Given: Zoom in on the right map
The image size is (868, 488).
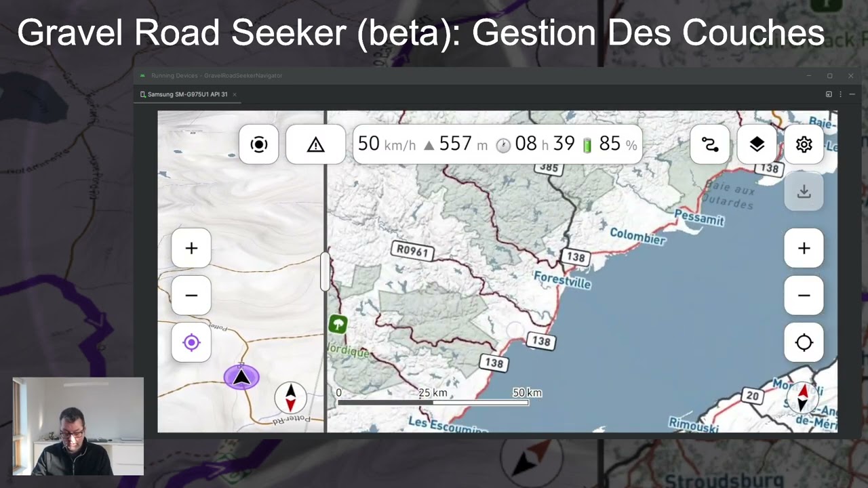Looking at the screenshot, I should [x=804, y=248].
